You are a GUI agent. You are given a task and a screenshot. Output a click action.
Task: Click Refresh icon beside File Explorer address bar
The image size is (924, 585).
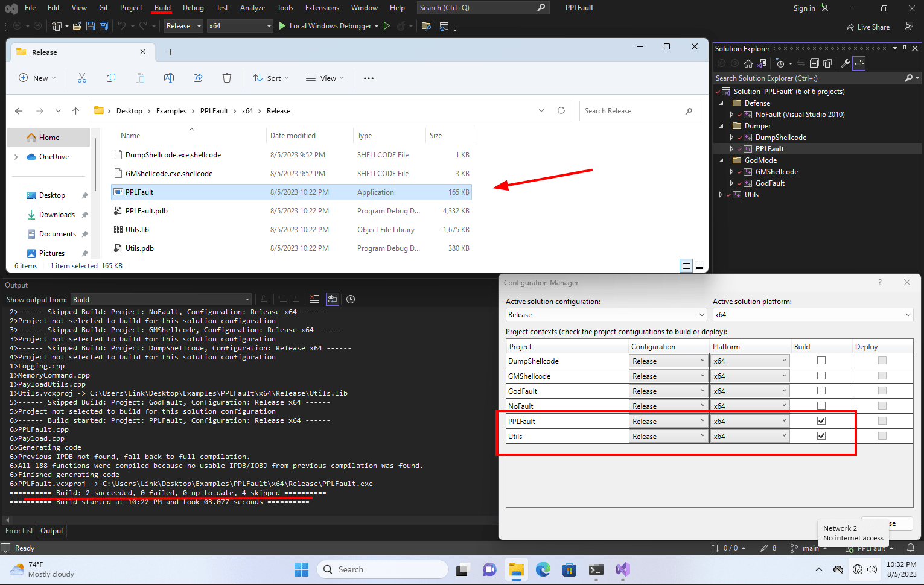click(561, 110)
